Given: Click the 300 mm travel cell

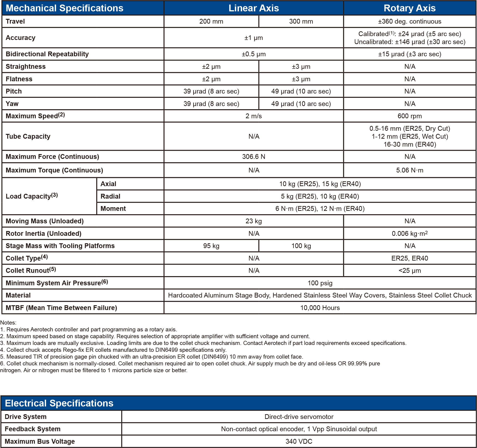Looking at the screenshot, I should point(301,21).
